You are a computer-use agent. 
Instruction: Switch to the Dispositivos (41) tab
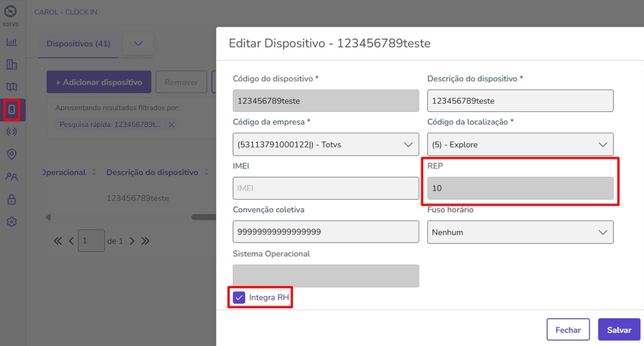78,44
